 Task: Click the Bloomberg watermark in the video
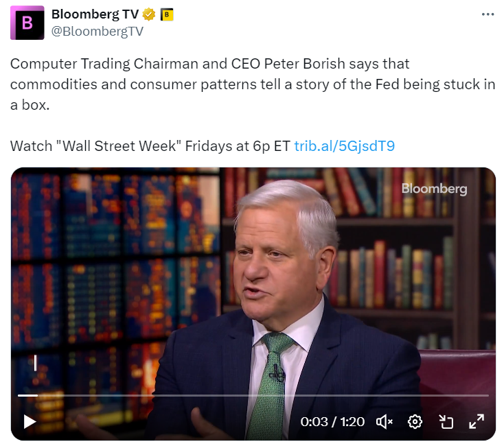tap(434, 189)
